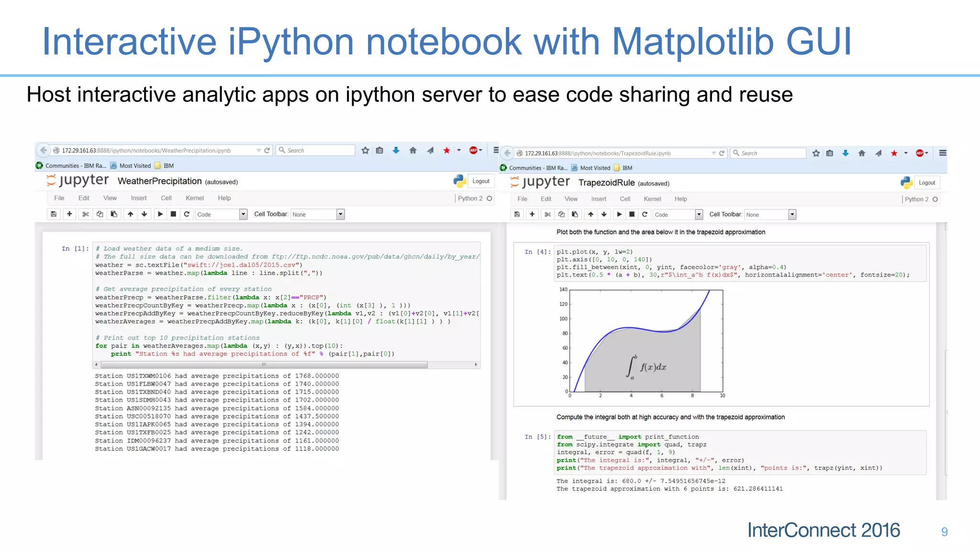Viewport: 980px width, 551px height.
Task: Click the search field in WeatherPrecipitation browser
Action: [x=316, y=150]
